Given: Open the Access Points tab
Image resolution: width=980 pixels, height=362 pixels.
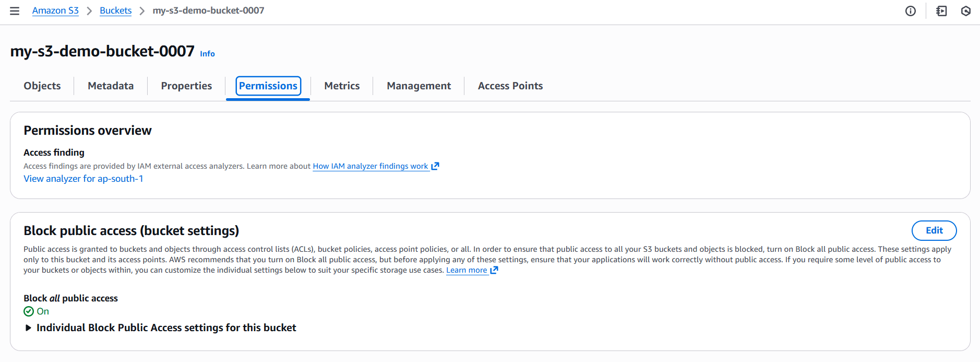Looking at the screenshot, I should pyautogui.click(x=510, y=86).
